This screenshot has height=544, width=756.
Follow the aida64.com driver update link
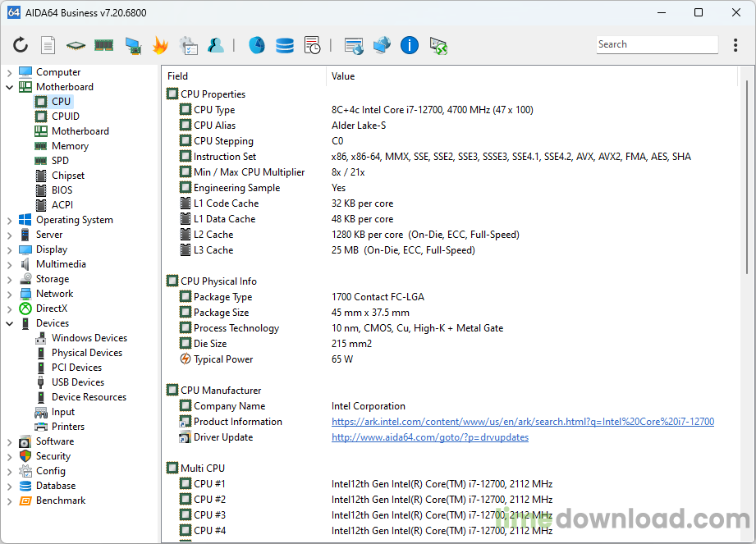tap(429, 437)
